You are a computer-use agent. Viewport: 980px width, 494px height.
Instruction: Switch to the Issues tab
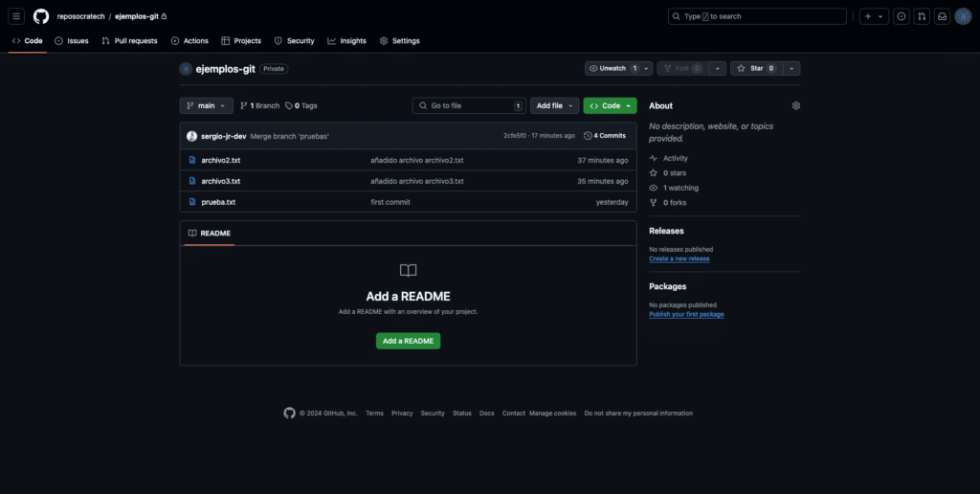pyautogui.click(x=71, y=40)
